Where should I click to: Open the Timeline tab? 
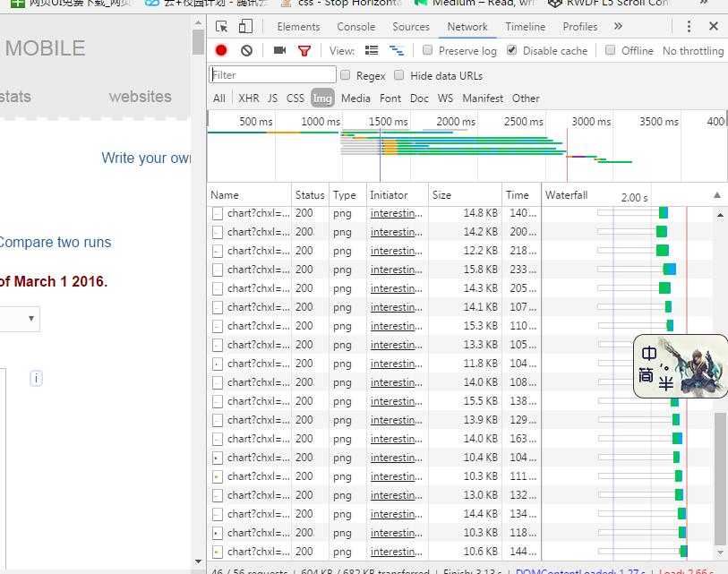[x=525, y=27]
